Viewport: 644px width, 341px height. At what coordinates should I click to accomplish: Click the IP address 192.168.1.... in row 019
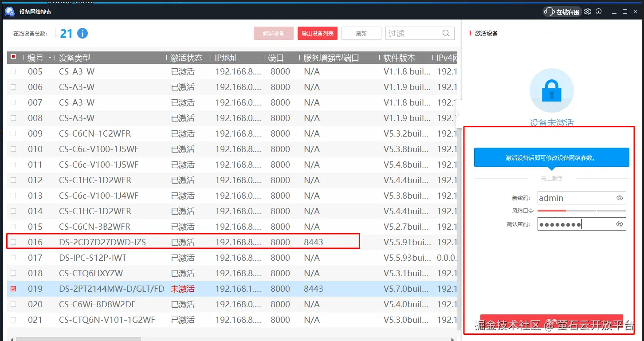pos(238,289)
